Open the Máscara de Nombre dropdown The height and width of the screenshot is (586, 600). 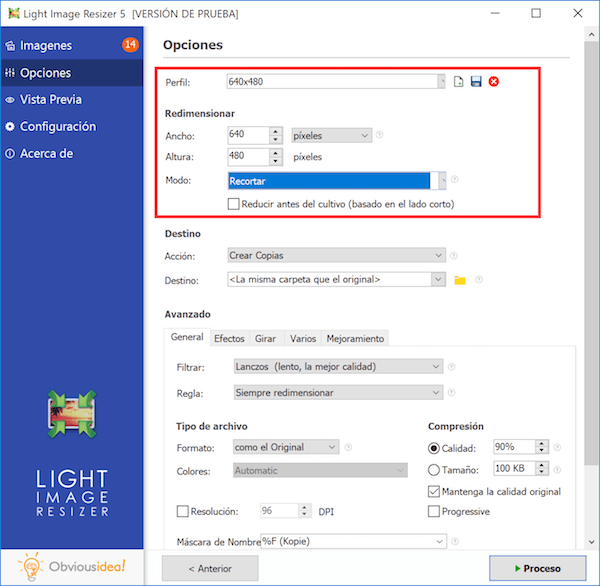tap(353, 541)
